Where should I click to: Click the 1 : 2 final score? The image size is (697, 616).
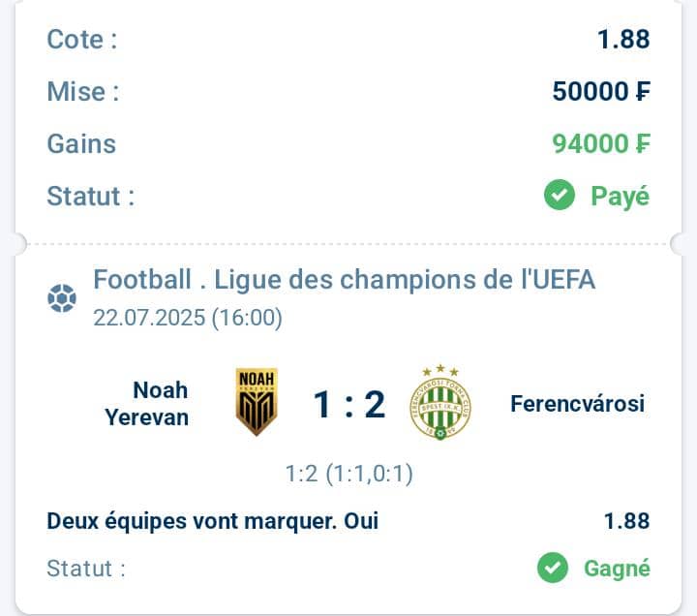pos(349,404)
